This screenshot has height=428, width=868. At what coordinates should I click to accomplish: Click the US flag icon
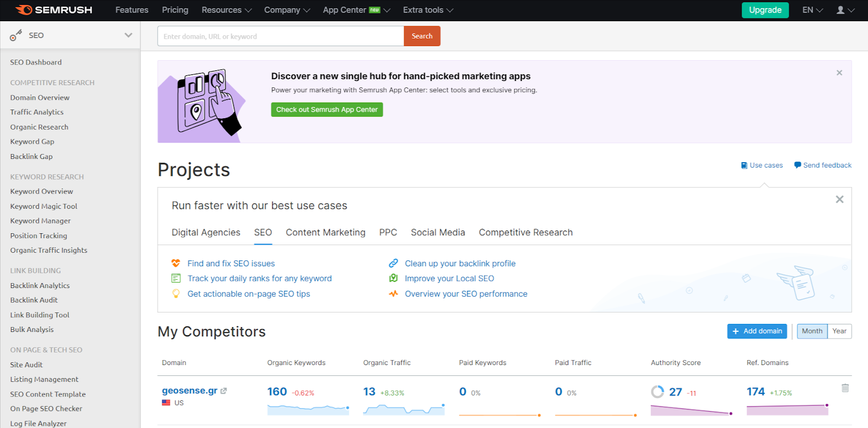(166, 403)
